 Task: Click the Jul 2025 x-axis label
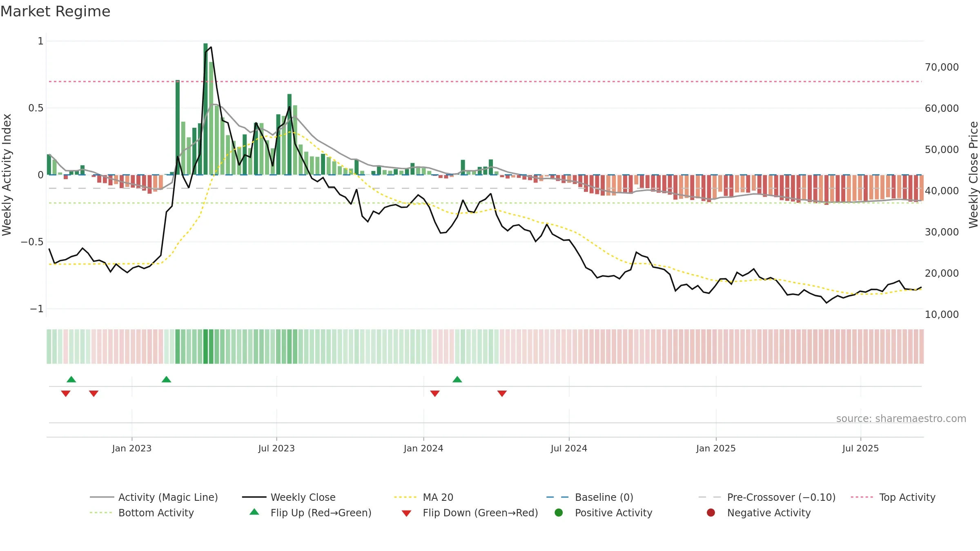click(860, 448)
